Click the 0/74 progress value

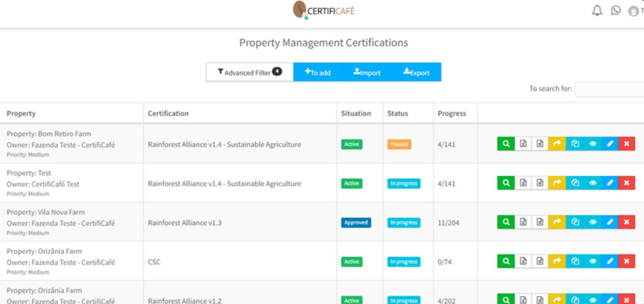(x=444, y=262)
